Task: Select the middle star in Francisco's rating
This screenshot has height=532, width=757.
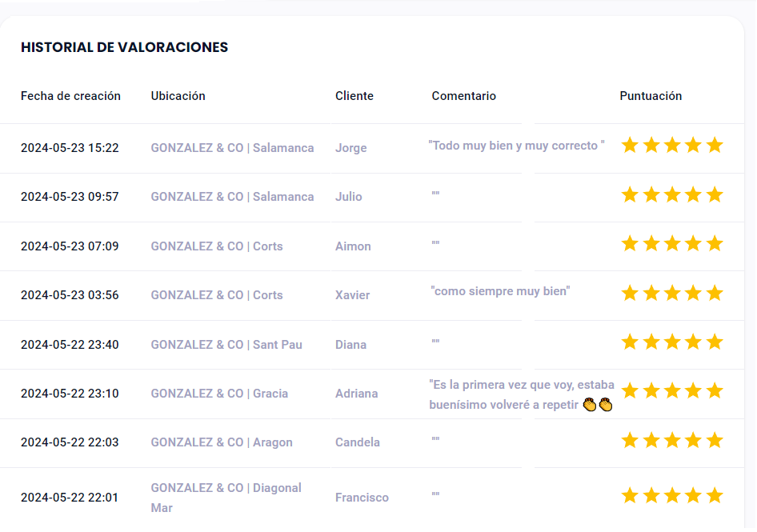Action: click(x=672, y=495)
